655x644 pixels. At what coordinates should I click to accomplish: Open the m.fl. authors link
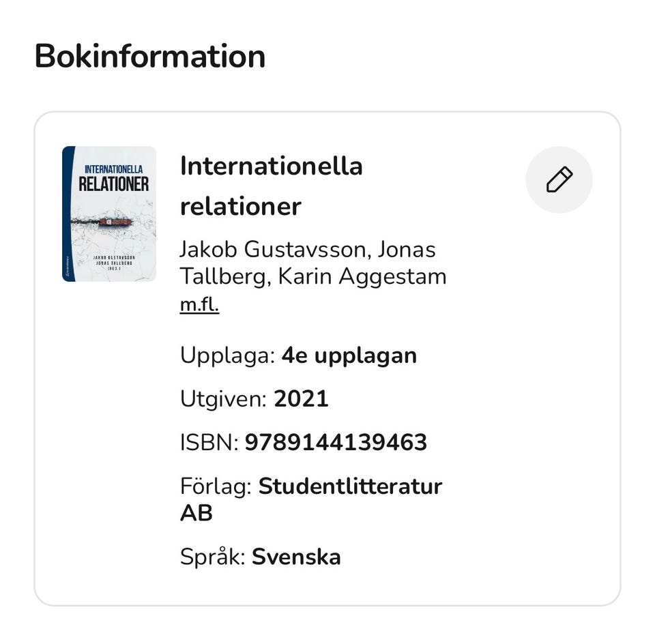click(199, 304)
